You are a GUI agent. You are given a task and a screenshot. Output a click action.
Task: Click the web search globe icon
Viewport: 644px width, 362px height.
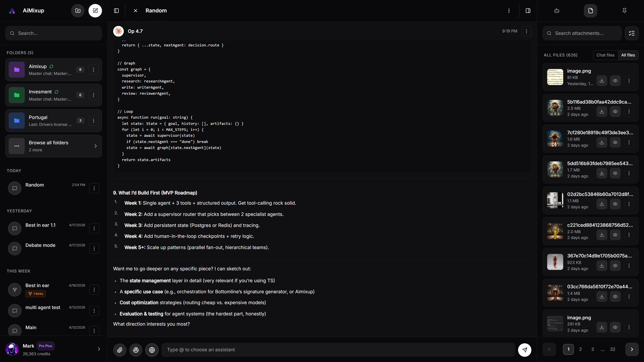[x=152, y=350]
